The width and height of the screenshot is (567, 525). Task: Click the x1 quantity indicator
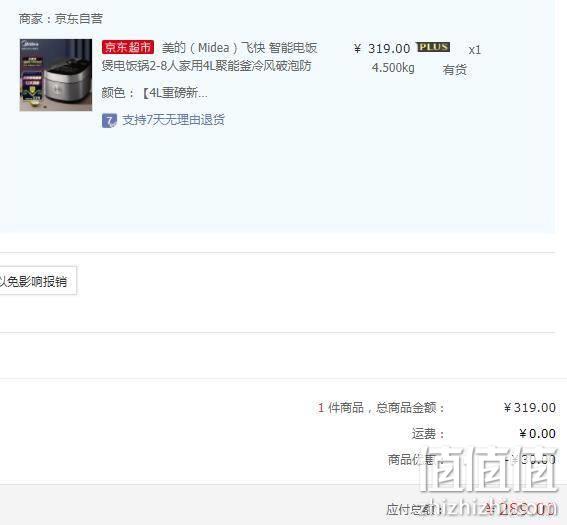(x=474, y=50)
